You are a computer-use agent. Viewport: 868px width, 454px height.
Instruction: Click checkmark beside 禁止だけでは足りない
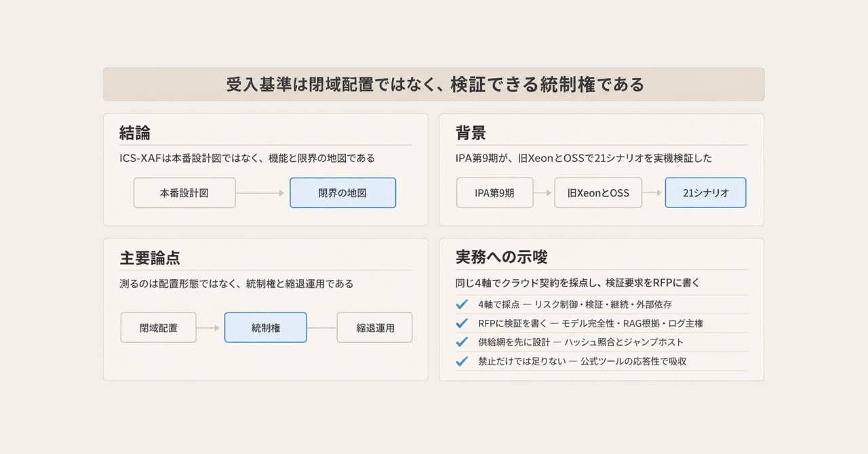tap(462, 361)
